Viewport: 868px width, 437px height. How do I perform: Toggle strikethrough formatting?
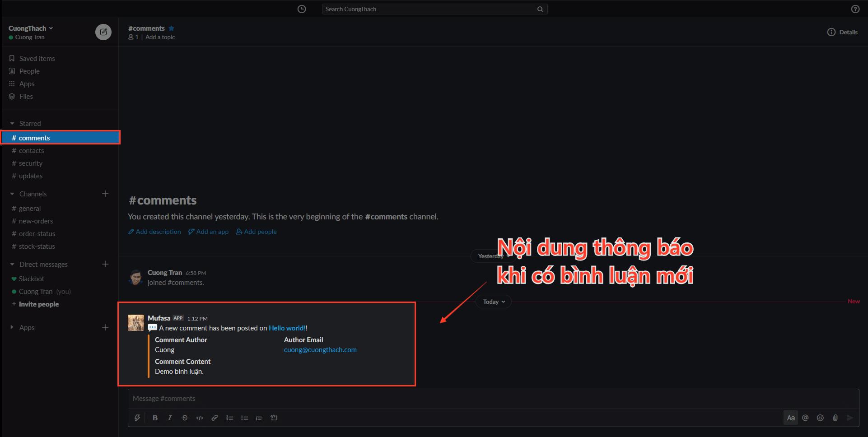(185, 418)
